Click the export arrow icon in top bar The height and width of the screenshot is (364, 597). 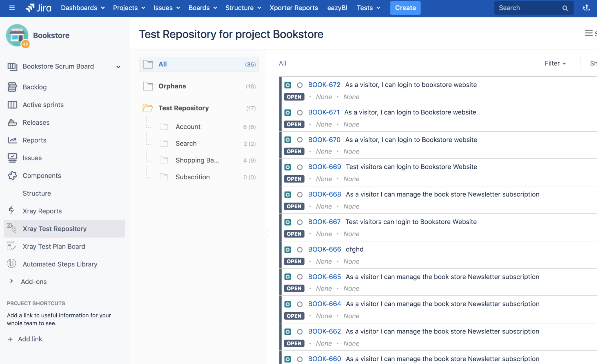pos(586,8)
